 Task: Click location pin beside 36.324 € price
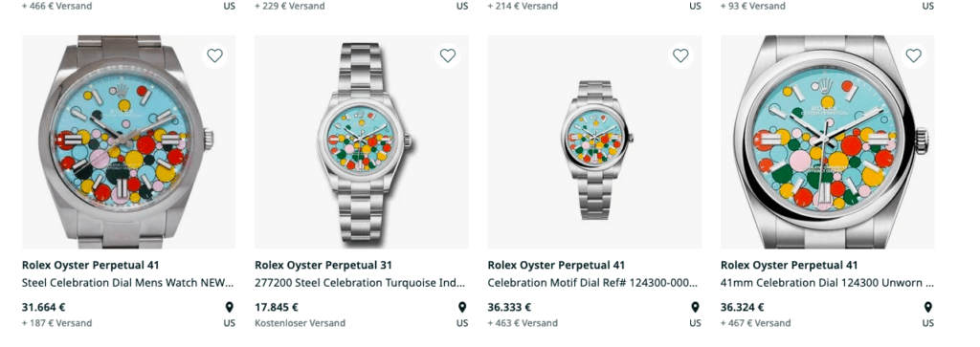[x=928, y=307]
